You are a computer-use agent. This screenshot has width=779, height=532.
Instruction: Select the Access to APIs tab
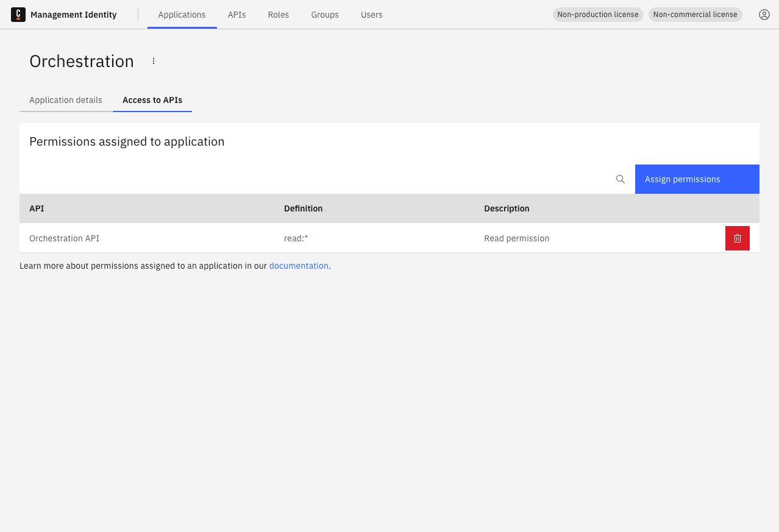tap(152, 100)
